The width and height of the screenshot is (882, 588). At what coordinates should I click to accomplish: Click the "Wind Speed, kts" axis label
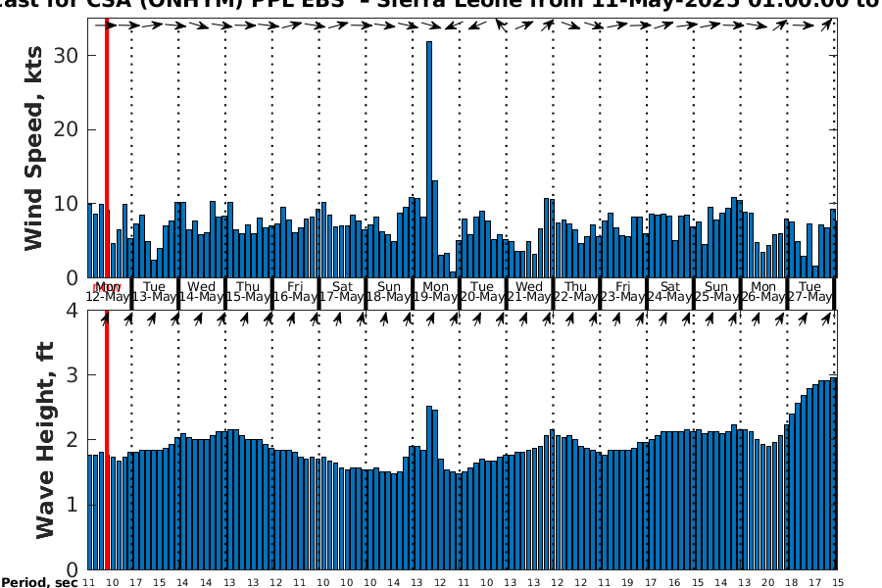[x=33, y=149]
